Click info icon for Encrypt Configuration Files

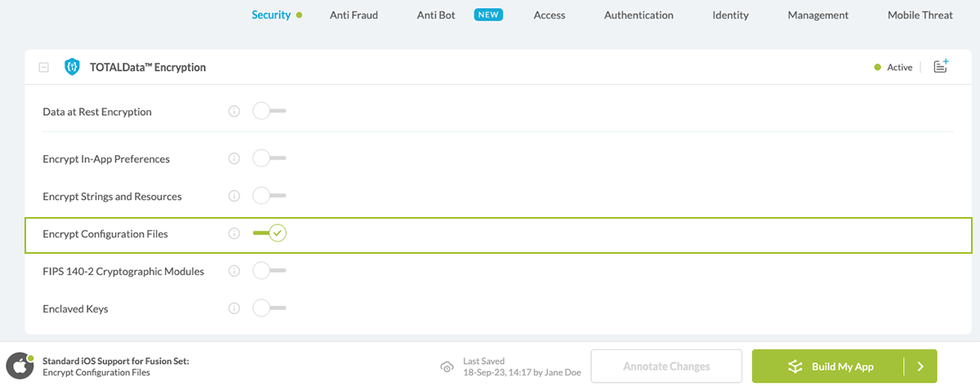click(234, 233)
